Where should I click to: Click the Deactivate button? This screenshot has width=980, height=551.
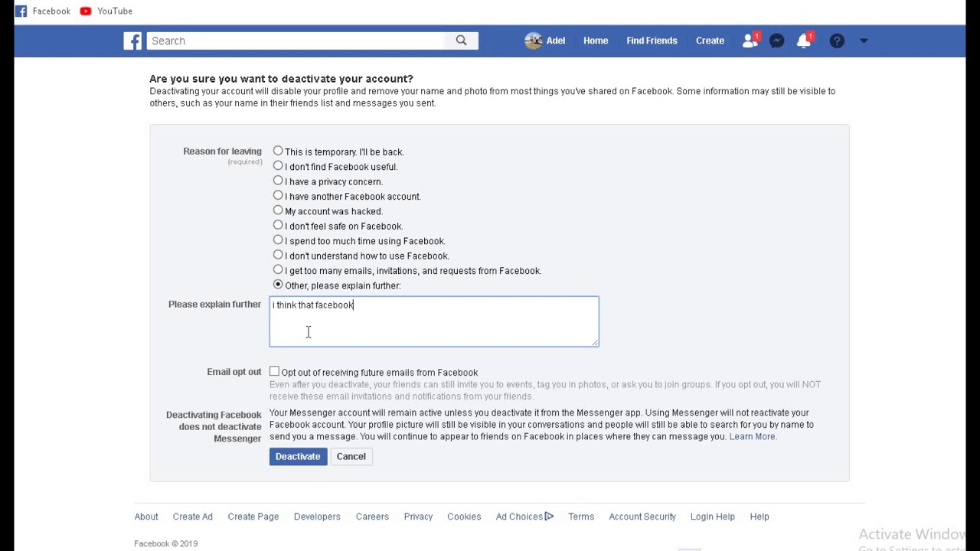pyautogui.click(x=298, y=456)
